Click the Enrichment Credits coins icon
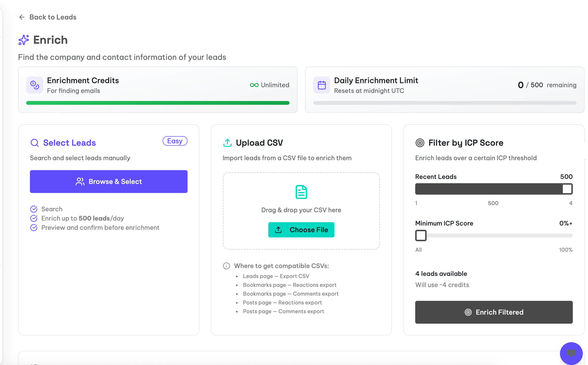Viewport: 588px width, 365px height. coord(35,85)
